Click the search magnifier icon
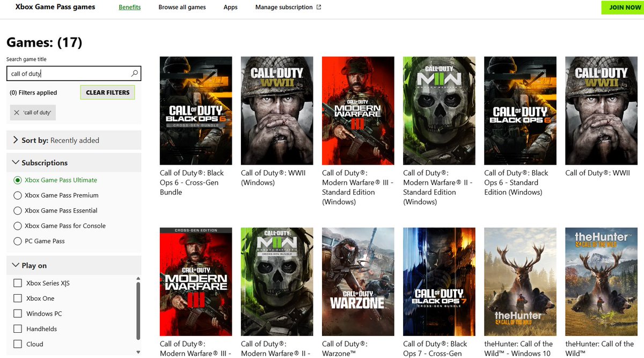This screenshot has width=644, height=358. pos(135,74)
